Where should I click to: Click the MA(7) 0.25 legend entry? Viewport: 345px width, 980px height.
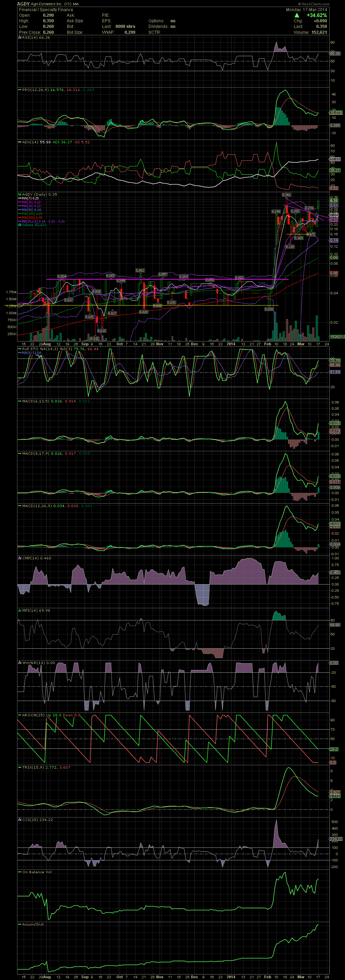click(x=30, y=198)
